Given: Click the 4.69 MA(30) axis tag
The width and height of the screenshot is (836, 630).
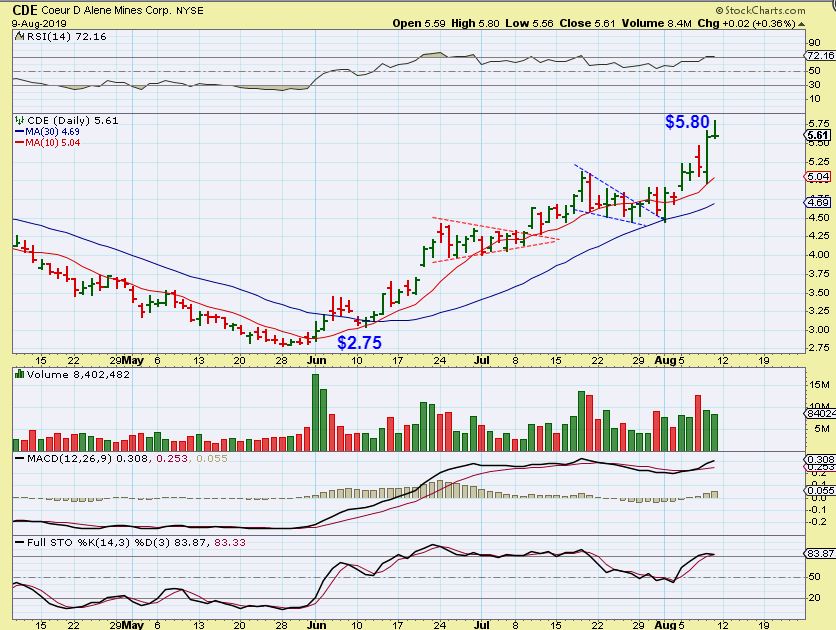Looking at the screenshot, I should (x=817, y=202).
